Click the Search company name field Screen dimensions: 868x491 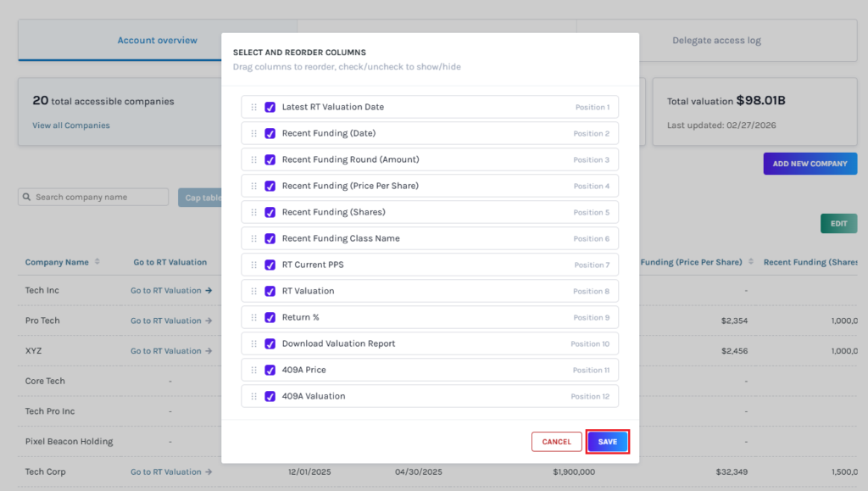[x=99, y=198]
